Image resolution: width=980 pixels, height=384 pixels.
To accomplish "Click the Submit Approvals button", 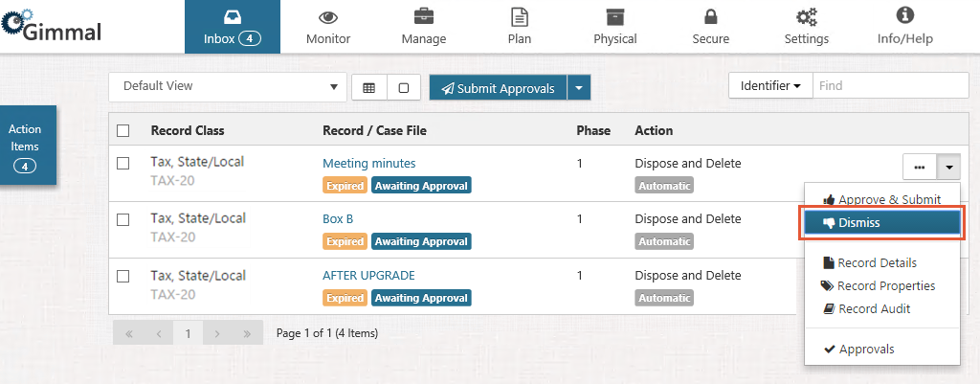I will [498, 88].
